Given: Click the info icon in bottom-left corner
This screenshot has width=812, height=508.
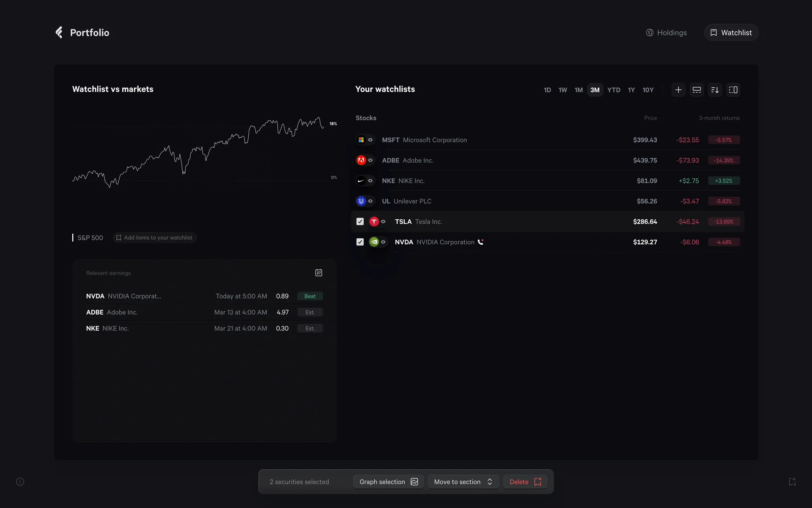Looking at the screenshot, I should click(20, 482).
